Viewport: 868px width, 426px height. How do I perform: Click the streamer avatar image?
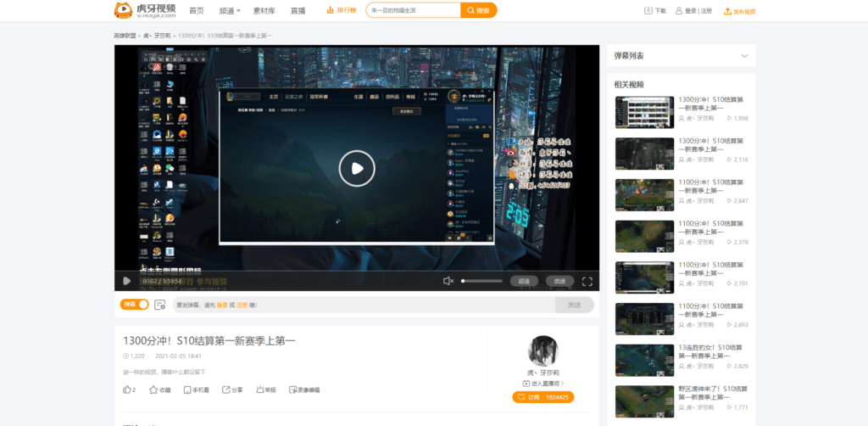pos(543,350)
